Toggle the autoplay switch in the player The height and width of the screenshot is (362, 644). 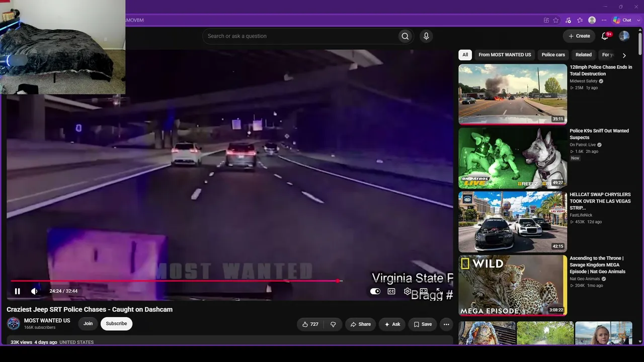[x=375, y=291]
